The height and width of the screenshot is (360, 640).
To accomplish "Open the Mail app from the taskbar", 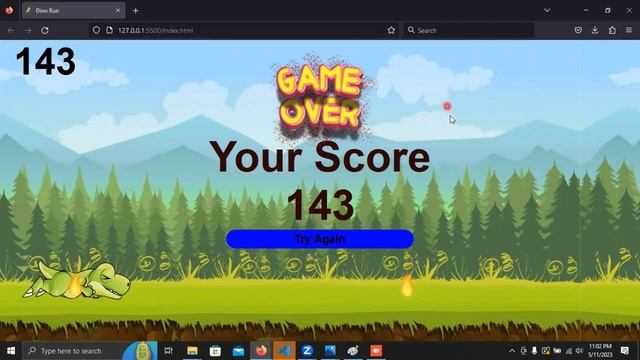I will coord(238,351).
